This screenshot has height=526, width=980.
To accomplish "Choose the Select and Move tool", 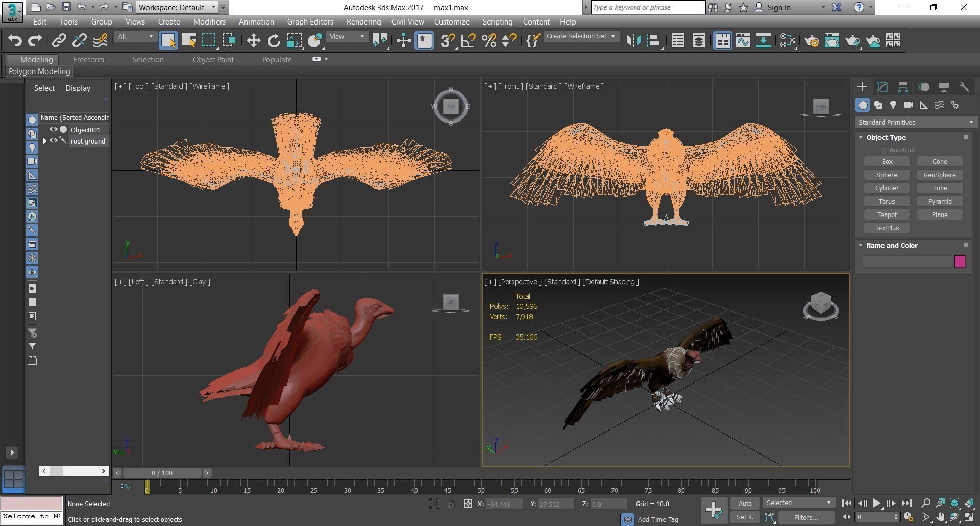I will coord(253,40).
